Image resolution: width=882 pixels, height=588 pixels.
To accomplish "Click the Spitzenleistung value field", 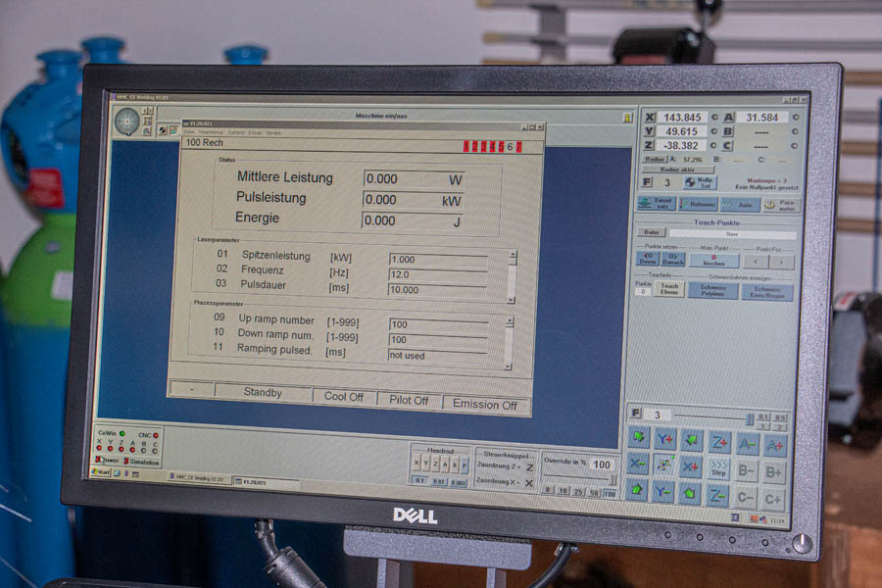I will click(x=437, y=259).
